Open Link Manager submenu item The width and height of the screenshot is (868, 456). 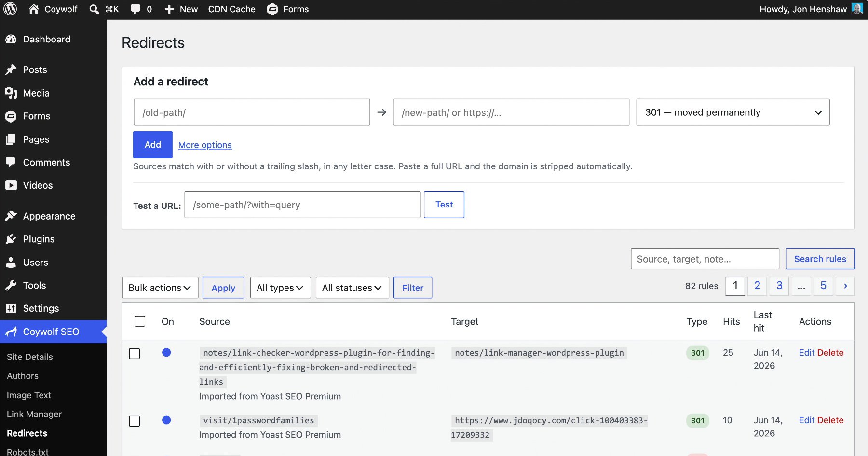[x=34, y=414]
